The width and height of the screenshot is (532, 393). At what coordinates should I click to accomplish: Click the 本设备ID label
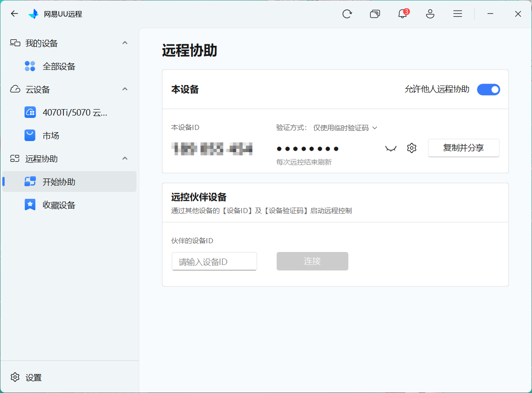pyautogui.click(x=185, y=128)
